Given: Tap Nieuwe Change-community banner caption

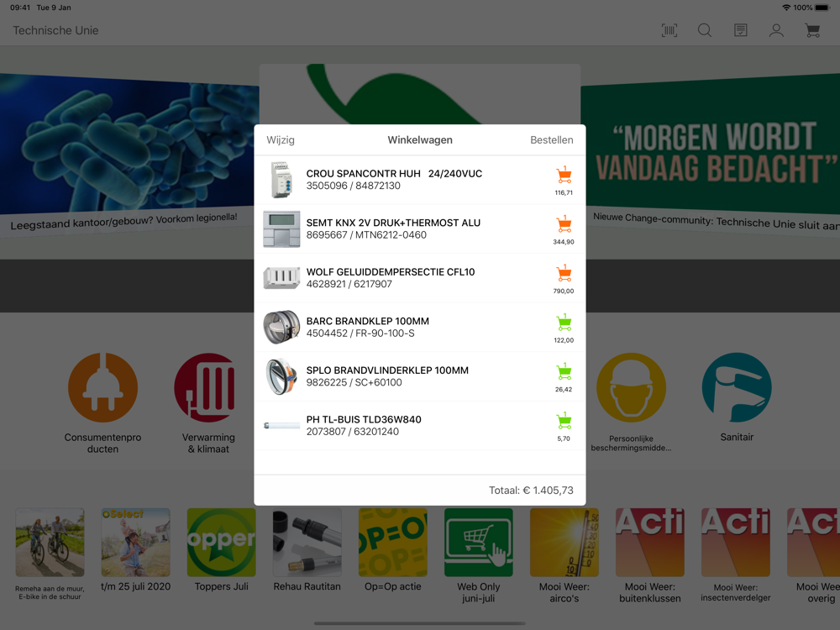Looking at the screenshot, I should point(717,221).
